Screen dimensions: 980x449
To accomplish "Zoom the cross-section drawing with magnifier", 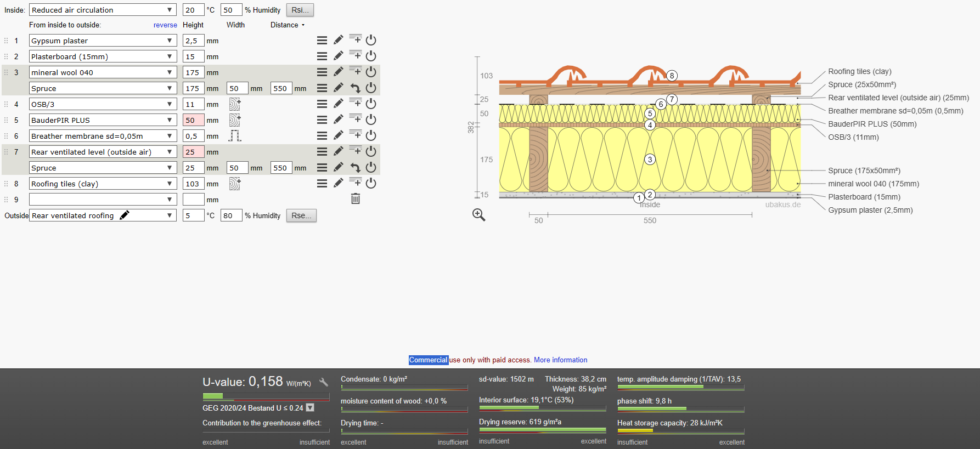I will pos(479,215).
